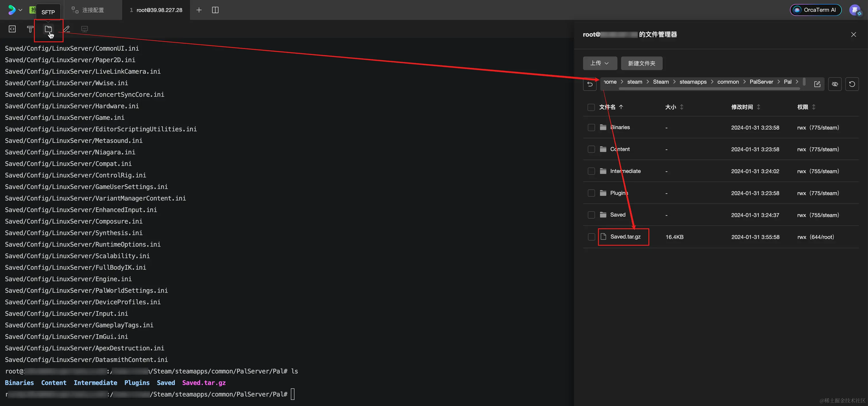This screenshot has height=406, width=868.
Task: Open the app logo dropdown arrow
Action: click(x=20, y=10)
